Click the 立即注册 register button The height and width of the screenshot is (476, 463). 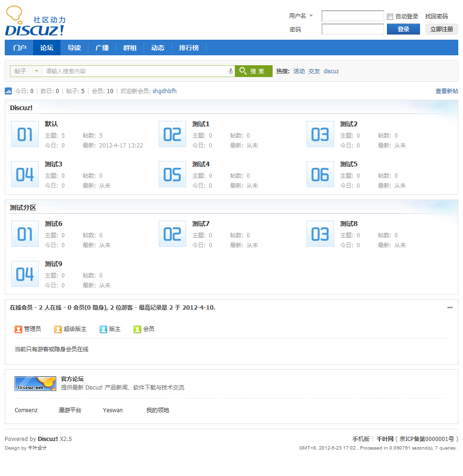coord(441,29)
